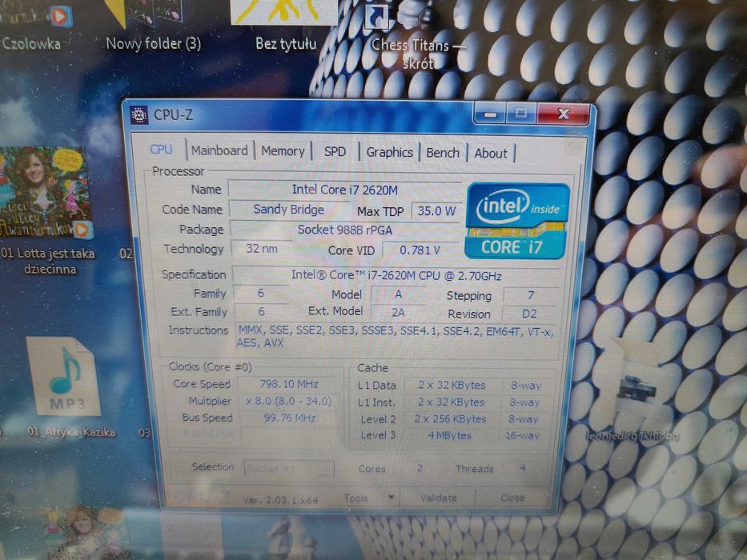Viewport: 747px width, 560px height.
Task: Open the Mainboard tab
Action: coord(219,150)
